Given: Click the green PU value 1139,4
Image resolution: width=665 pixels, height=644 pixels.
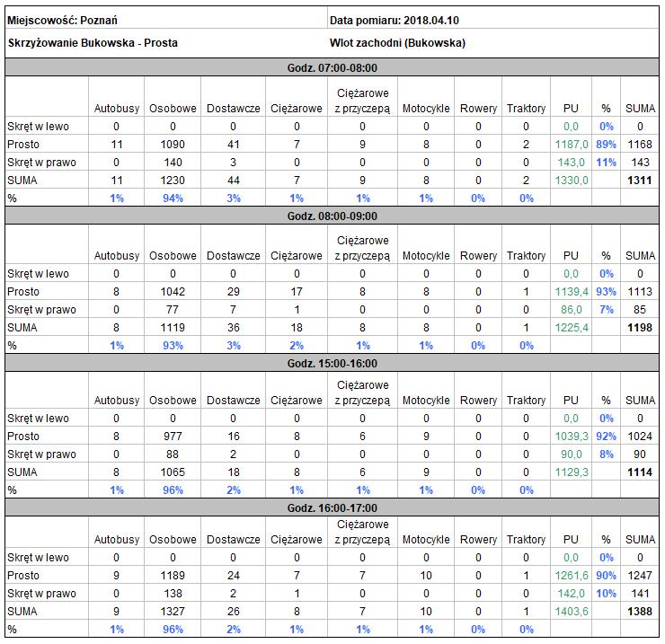Looking at the screenshot, I should tap(572, 292).
